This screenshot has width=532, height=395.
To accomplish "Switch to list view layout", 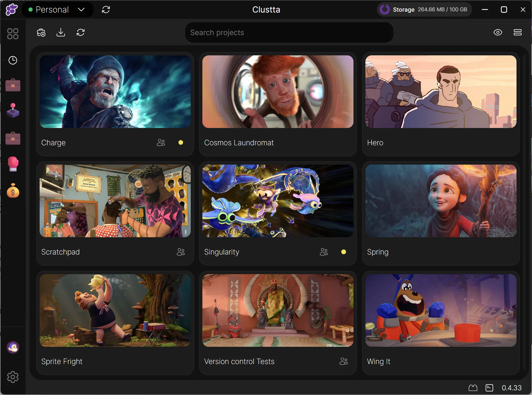I will coord(518,32).
